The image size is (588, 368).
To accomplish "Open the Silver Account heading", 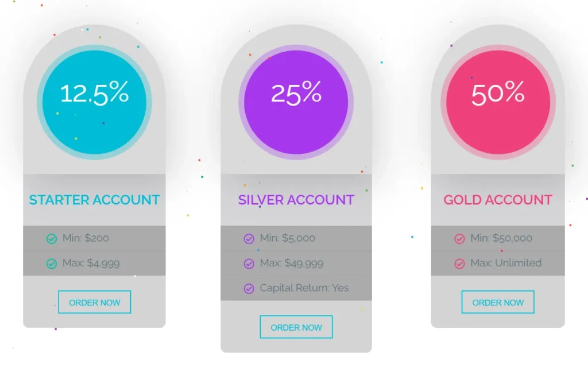I will click(x=296, y=200).
